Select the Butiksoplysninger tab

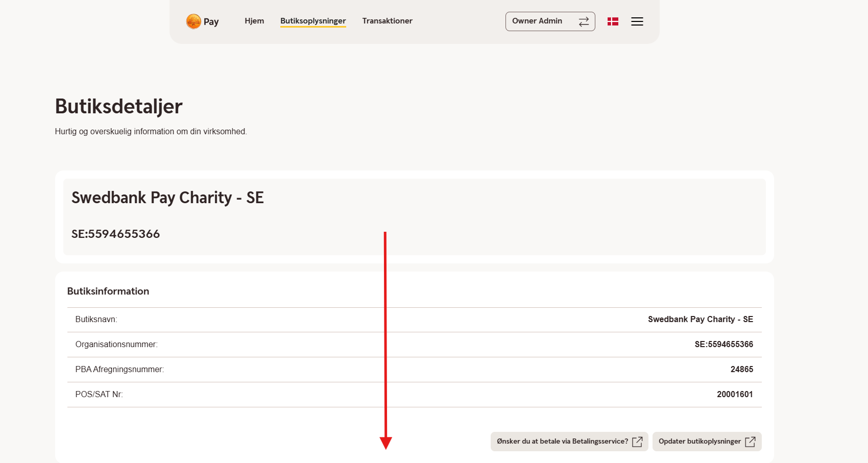coord(313,21)
